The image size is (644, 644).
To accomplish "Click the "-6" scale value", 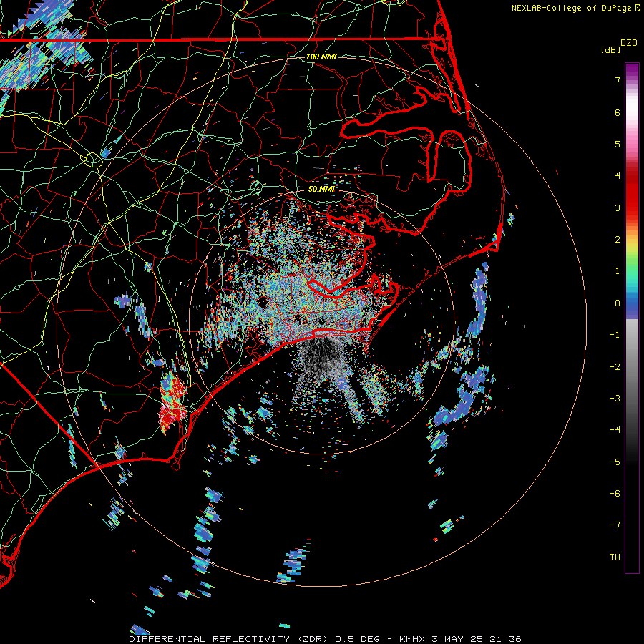I will coord(615,493).
